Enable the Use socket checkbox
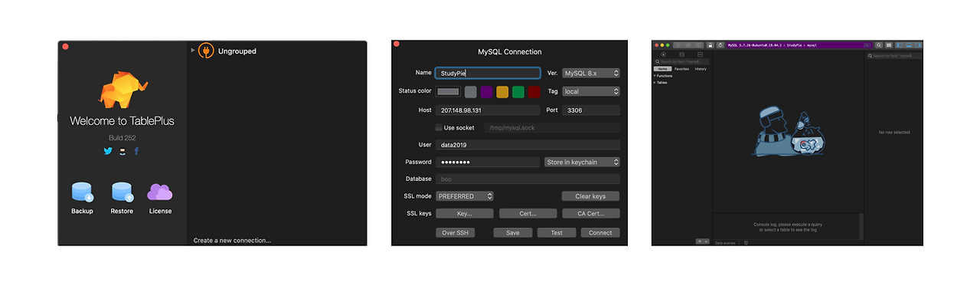 (439, 127)
